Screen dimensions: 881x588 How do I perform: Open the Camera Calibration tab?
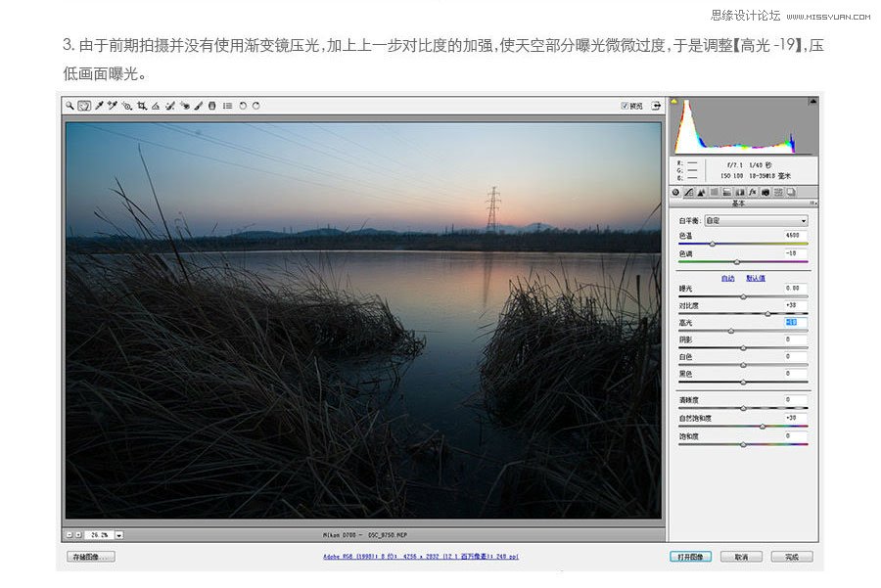pyautogui.click(x=765, y=192)
